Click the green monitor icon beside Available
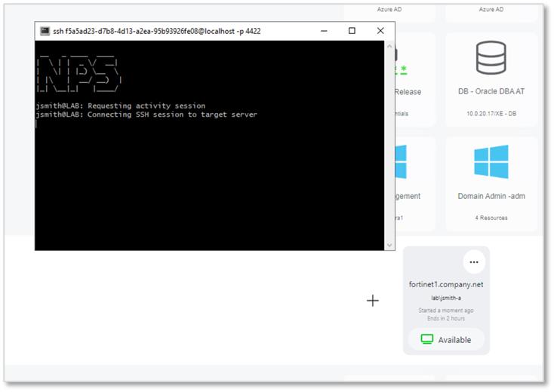Image resolution: width=554 pixels, height=392 pixels. click(x=427, y=339)
